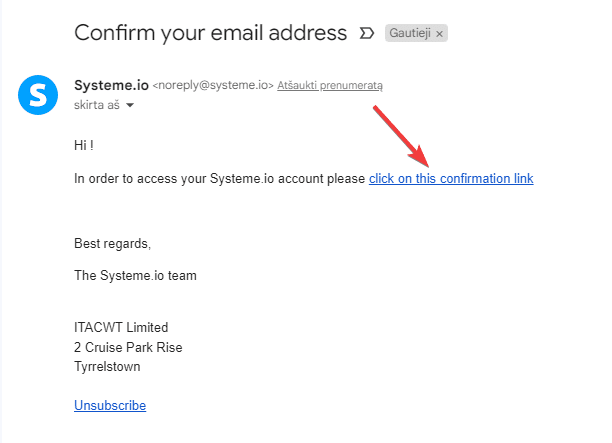Click the importance marker beside the subject
Image resolution: width=612 pixels, height=443 pixels.
[367, 33]
